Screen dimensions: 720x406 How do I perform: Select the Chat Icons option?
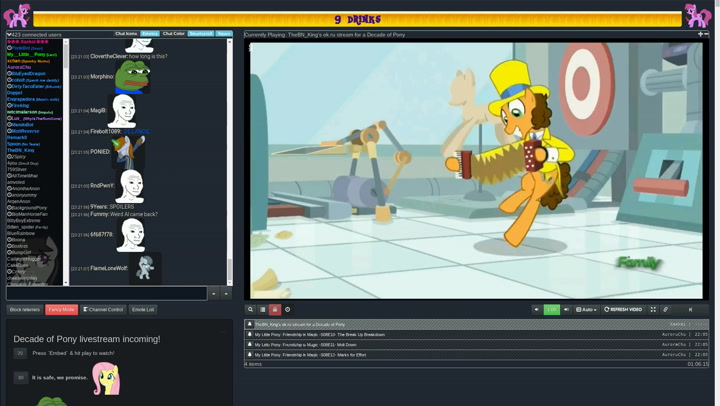coord(126,34)
